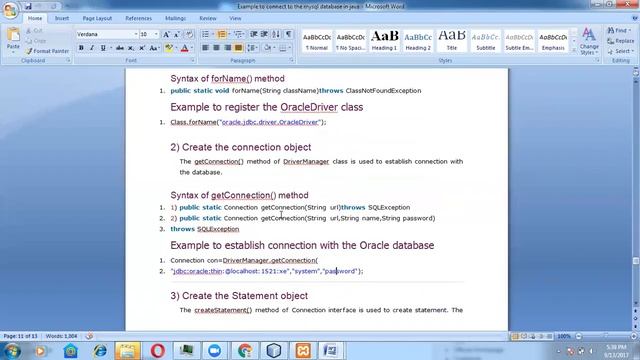The width and height of the screenshot is (640, 360).
Task: Adjust the zoom slider in status bar
Action: coord(606,336)
